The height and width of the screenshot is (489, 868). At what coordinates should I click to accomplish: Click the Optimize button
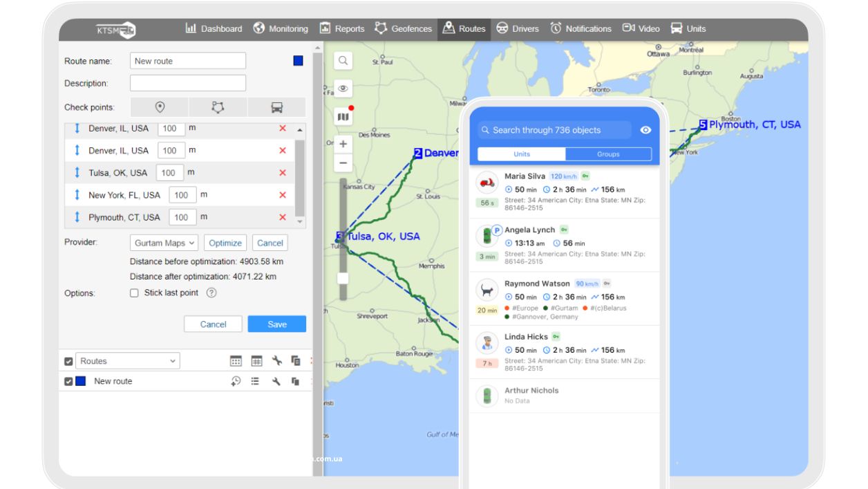pyautogui.click(x=225, y=243)
